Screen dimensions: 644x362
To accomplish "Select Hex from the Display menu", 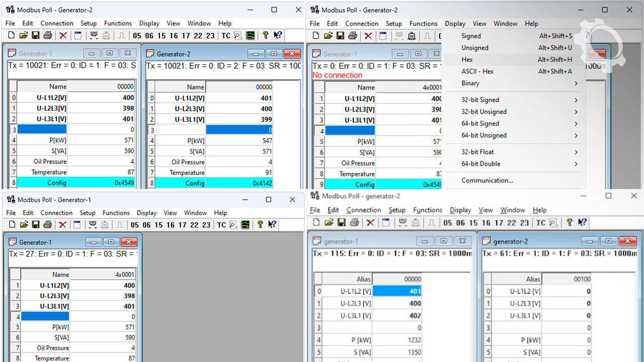I will (467, 59).
